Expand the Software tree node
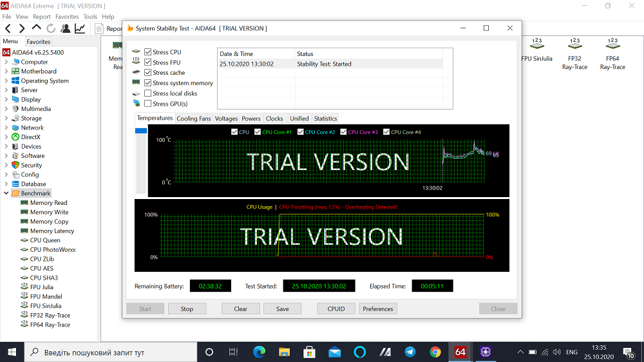644x362 pixels. pyautogui.click(x=6, y=156)
